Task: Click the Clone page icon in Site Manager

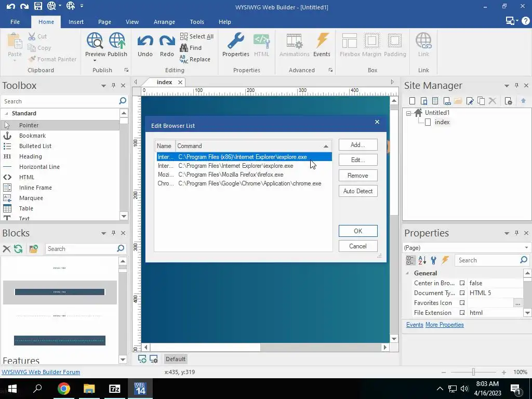Action: (x=481, y=101)
